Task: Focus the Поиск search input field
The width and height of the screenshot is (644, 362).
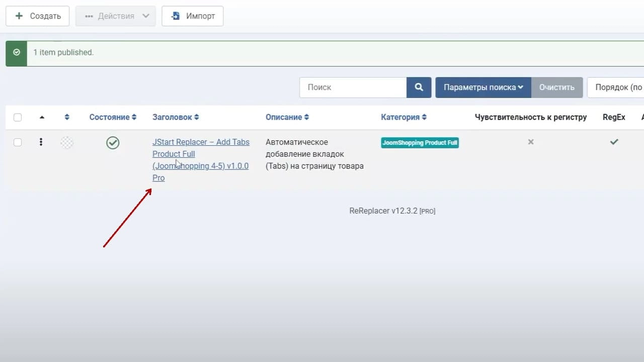Action: click(353, 87)
